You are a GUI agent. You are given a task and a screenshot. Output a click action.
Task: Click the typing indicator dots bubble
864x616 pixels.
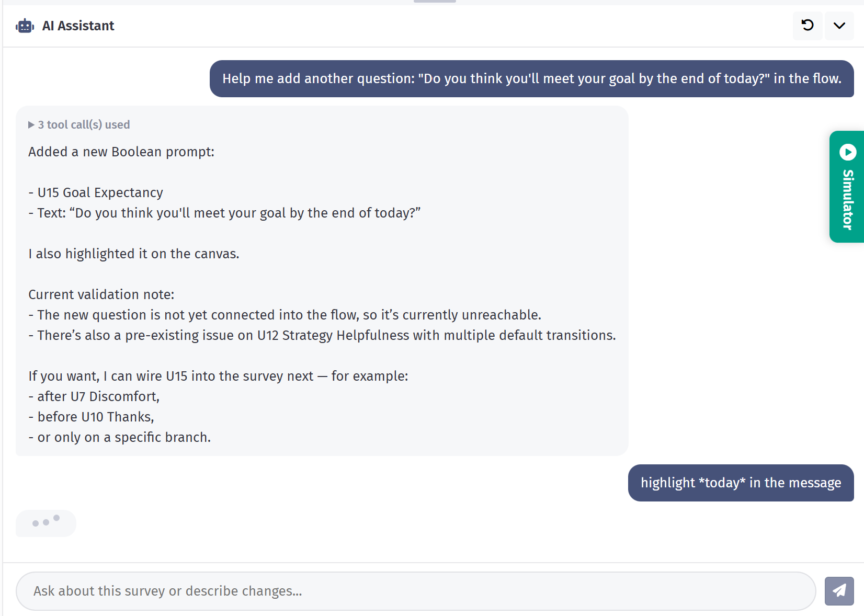(46, 523)
